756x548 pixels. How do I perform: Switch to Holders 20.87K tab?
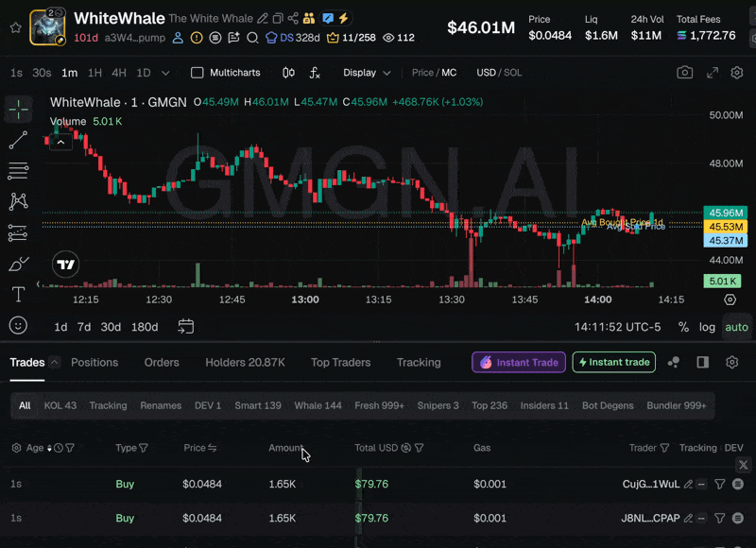pyautogui.click(x=245, y=363)
